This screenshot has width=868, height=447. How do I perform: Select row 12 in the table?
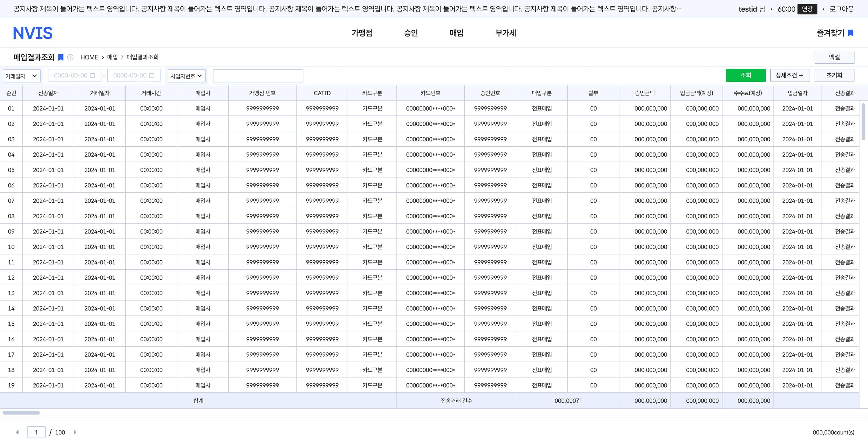click(x=430, y=278)
